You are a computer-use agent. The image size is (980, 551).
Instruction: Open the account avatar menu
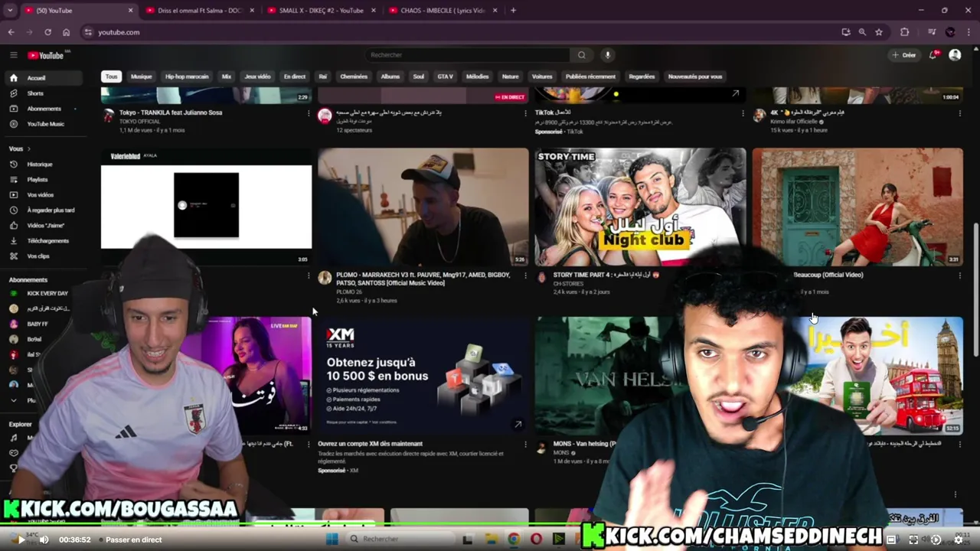click(955, 55)
